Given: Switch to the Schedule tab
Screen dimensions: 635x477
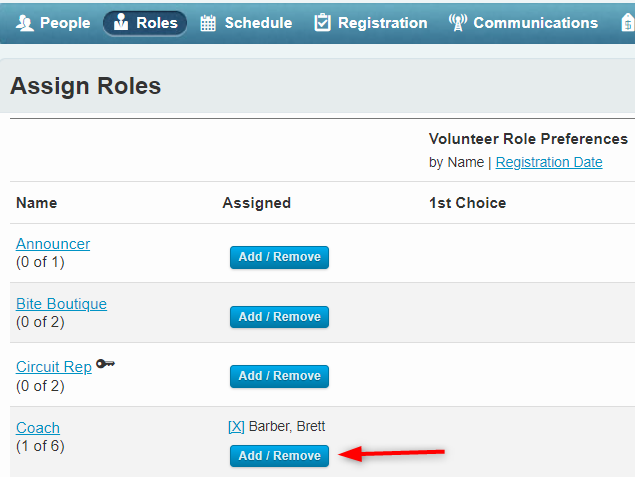Looking at the screenshot, I should (x=246, y=23).
